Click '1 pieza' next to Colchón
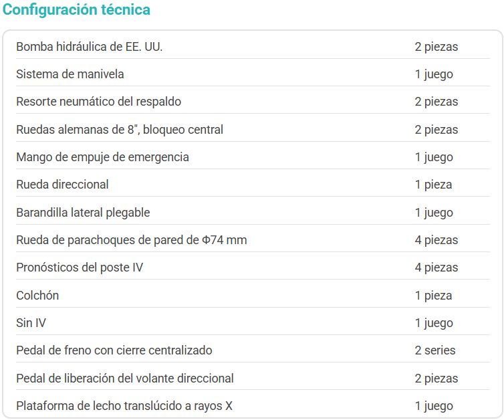Image resolution: width=504 pixels, height=420 pixels. coord(433,296)
